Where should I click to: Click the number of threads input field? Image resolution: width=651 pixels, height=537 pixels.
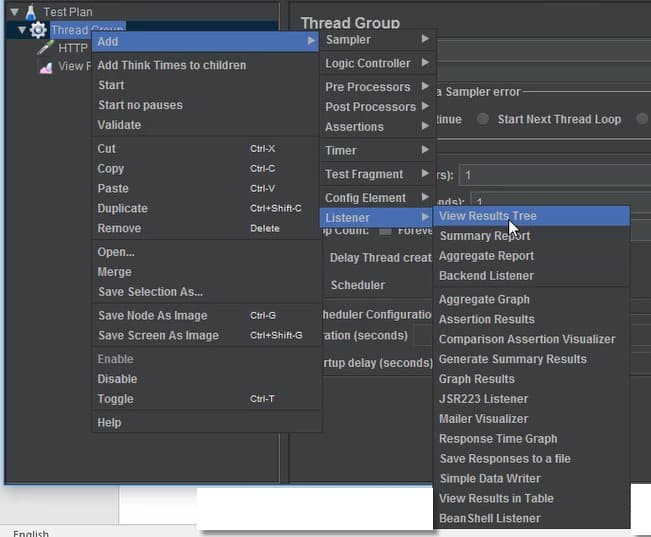[x=556, y=175]
